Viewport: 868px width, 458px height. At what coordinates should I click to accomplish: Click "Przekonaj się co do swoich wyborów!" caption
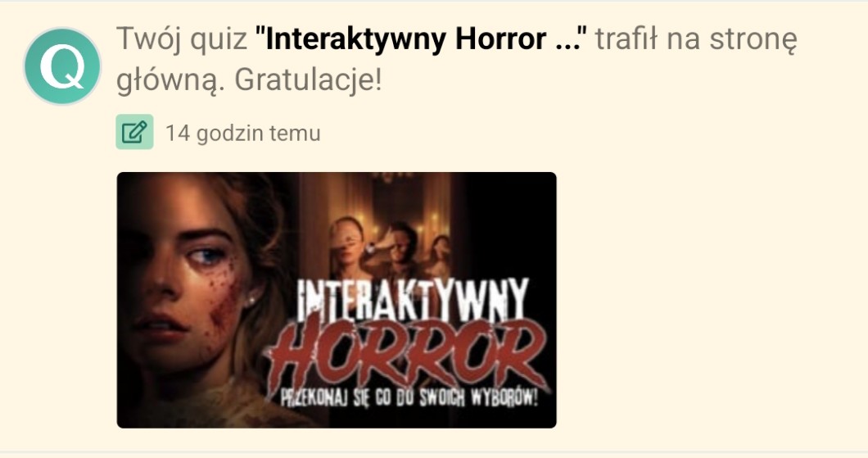(x=409, y=397)
